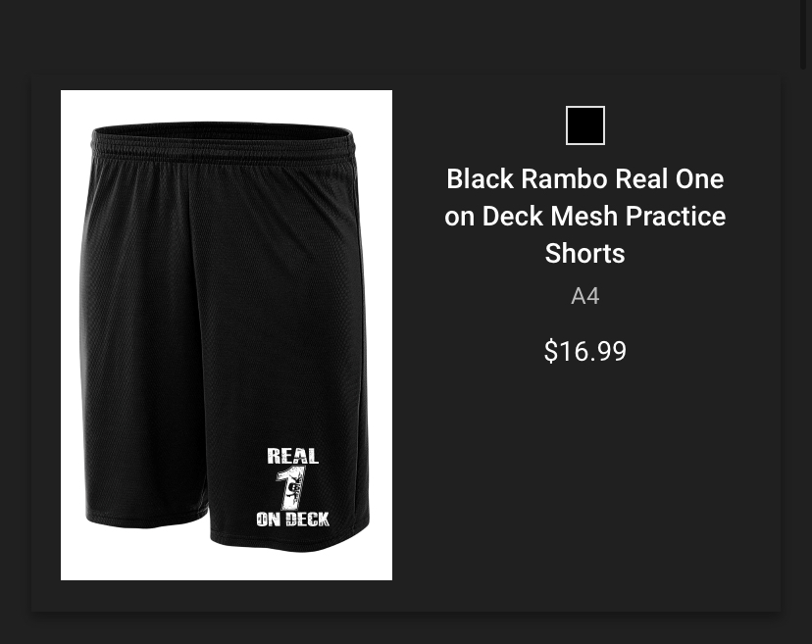Click the skull detail inside the number 1

293,489
